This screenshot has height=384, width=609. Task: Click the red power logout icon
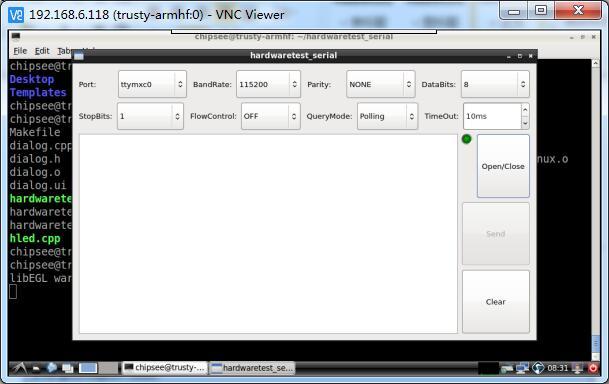[x=593, y=368]
